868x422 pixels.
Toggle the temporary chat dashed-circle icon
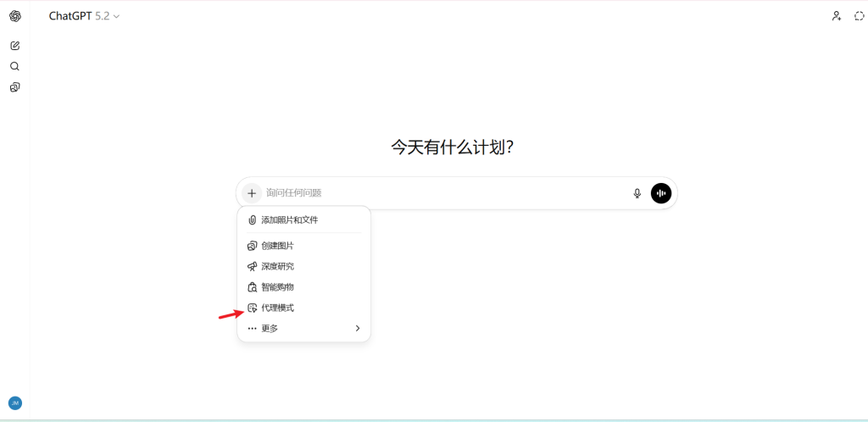(x=859, y=16)
